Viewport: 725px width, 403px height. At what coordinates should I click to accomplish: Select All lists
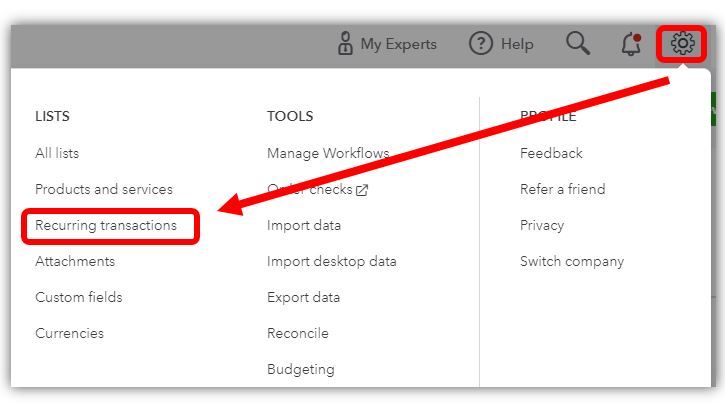pos(57,153)
